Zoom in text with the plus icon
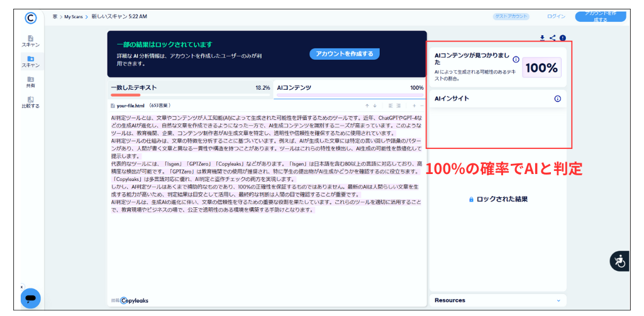644x316 pixels. coord(414,106)
